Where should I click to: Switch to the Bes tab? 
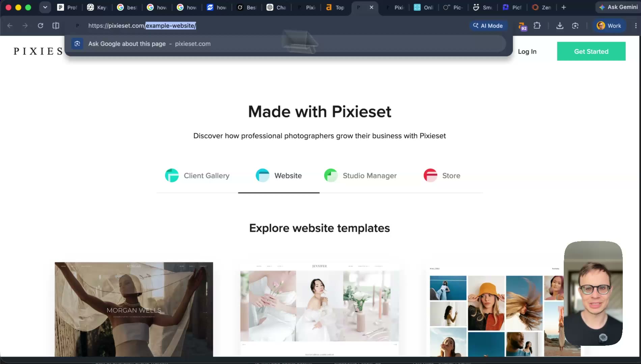pyautogui.click(x=247, y=7)
